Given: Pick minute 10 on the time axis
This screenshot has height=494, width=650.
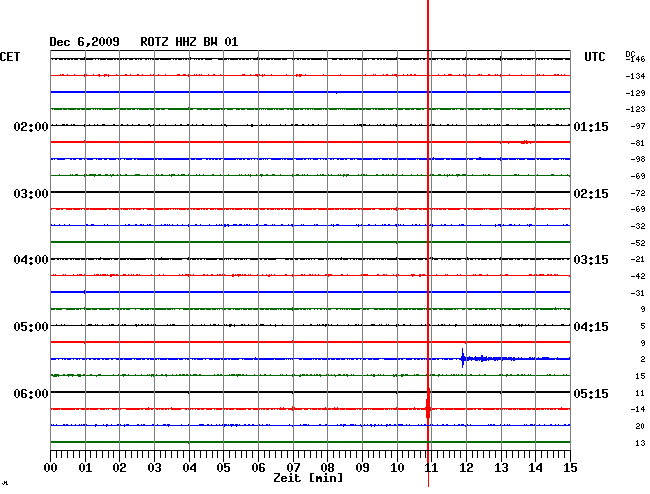Looking at the screenshot, I should [x=397, y=467].
